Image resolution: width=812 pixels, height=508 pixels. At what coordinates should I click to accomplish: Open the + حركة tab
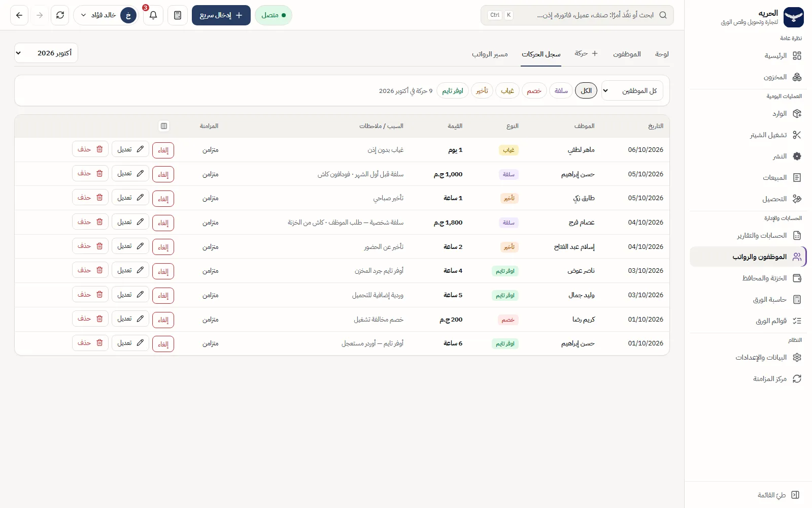586,54
